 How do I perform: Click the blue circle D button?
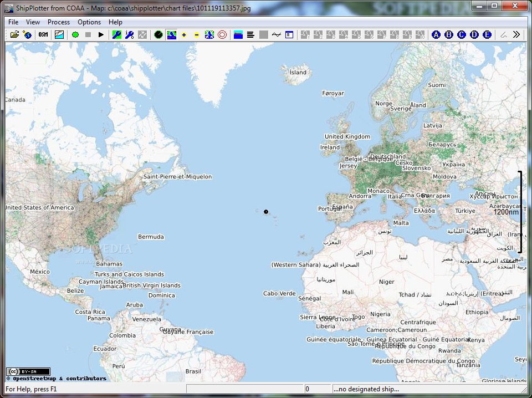[x=474, y=34]
